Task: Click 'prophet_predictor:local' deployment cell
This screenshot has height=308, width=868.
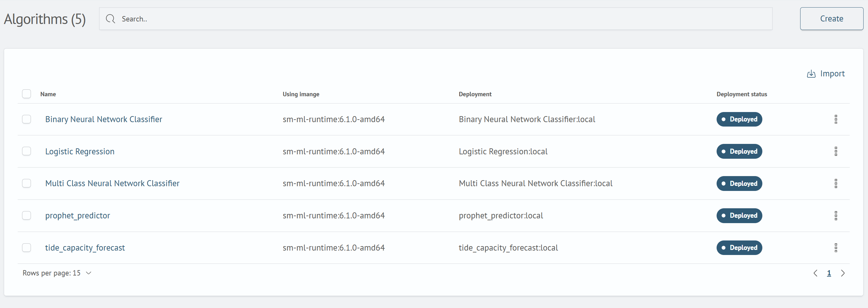Action: coord(501,216)
